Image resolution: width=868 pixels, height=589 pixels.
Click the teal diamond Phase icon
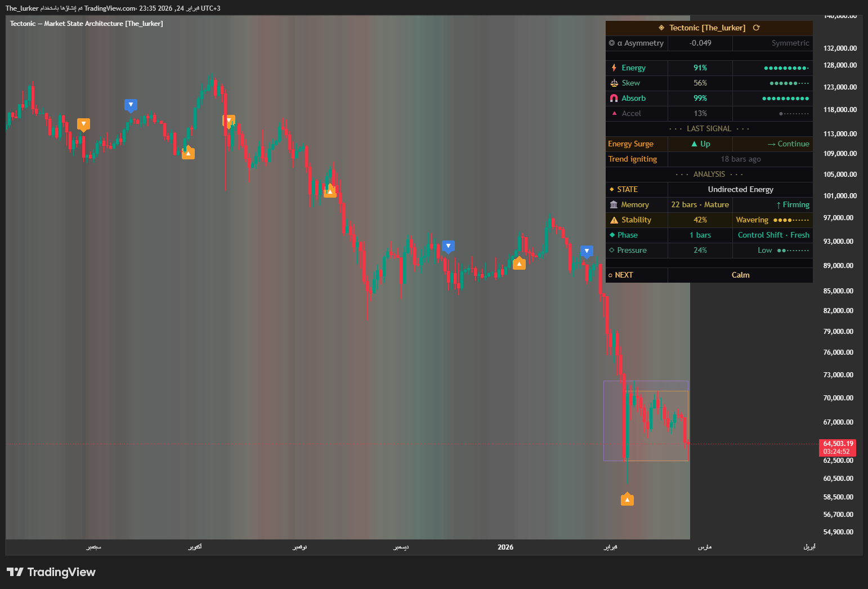coord(612,235)
